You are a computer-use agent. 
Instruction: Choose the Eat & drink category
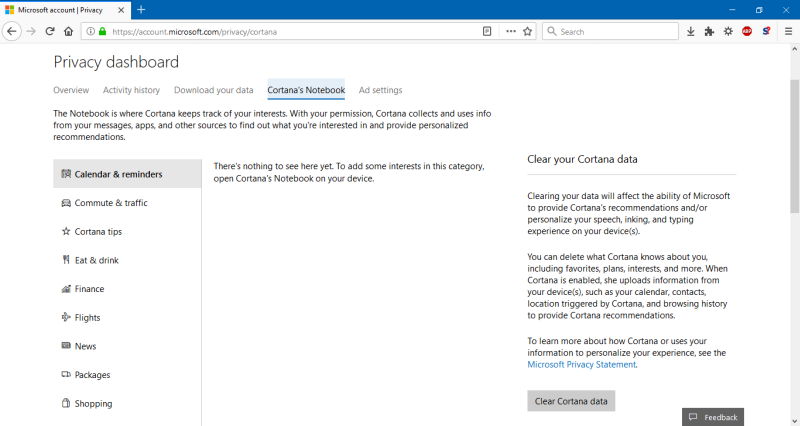click(x=96, y=260)
